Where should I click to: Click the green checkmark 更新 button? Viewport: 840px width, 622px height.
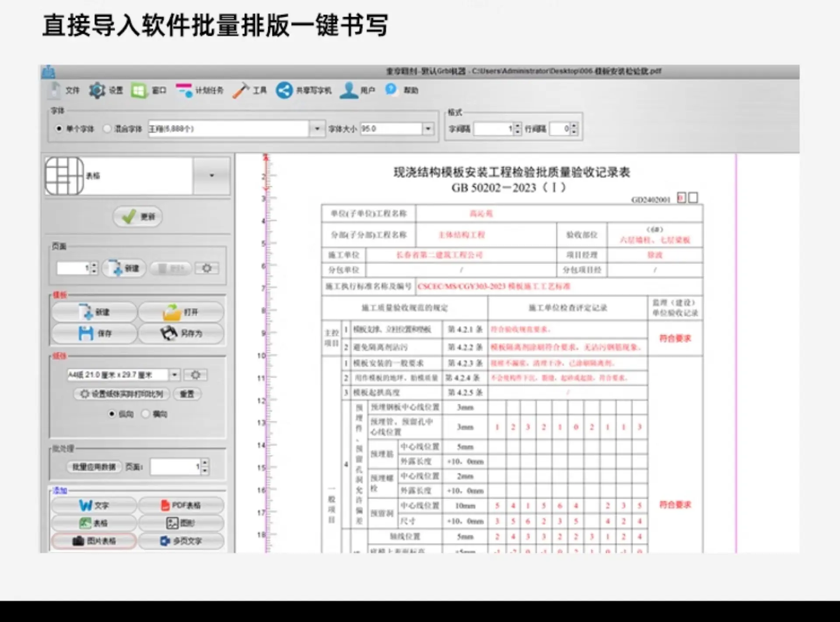138,217
